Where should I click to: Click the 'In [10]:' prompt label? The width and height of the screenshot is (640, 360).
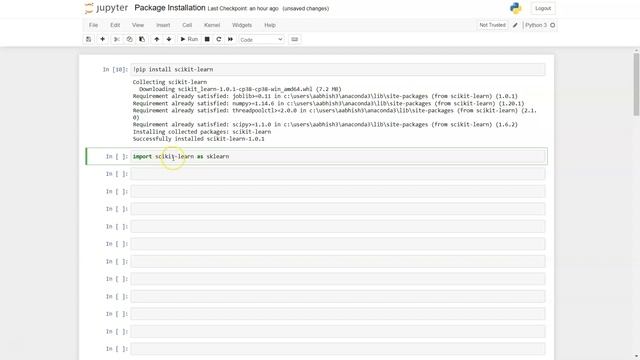[115, 69]
